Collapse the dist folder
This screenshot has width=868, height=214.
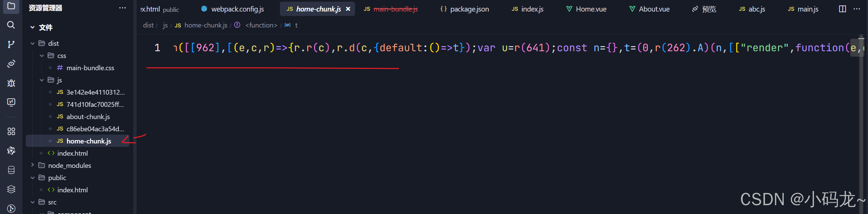(x=33, y=43)
